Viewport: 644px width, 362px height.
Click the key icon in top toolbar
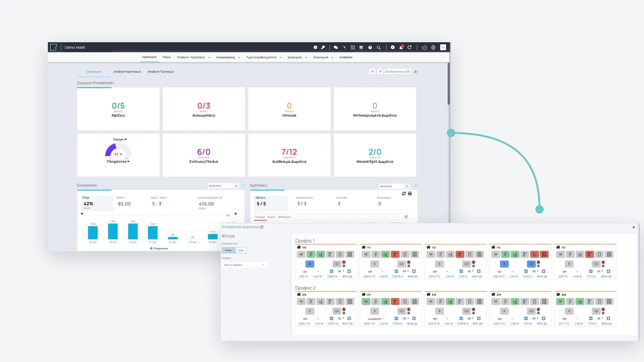pos(323,47)
